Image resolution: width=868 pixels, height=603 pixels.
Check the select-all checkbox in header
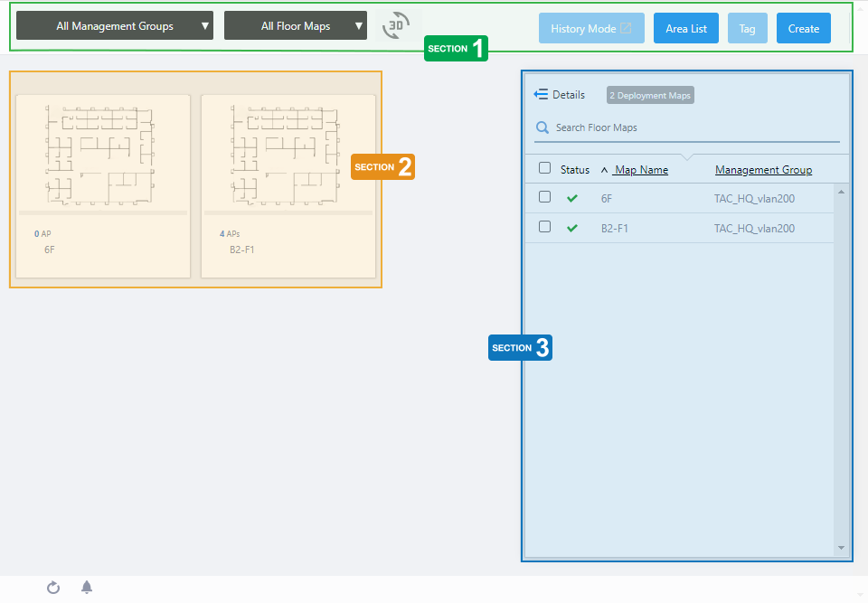point(544,168)
